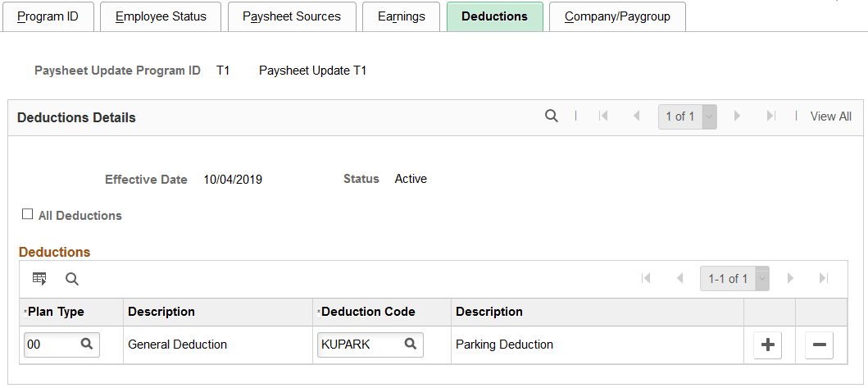The height and width of the screenshot is (388, 868).
Task: Click Deductions grid find magnifier
Action: [x=72, y=279]
